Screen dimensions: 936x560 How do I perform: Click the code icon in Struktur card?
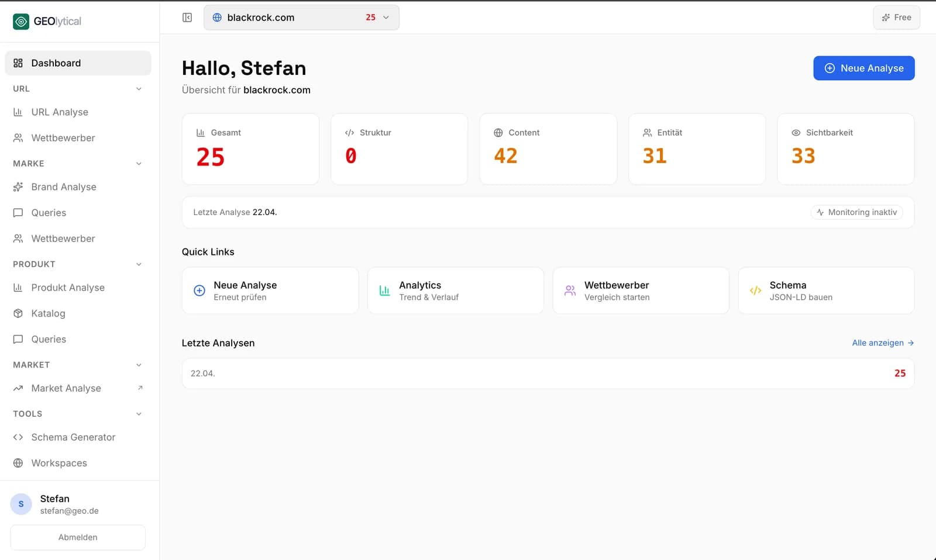349,133
